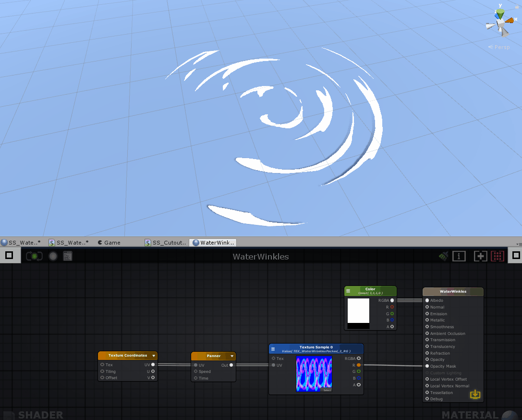Image resolution: width=522 pixels, height=420 pixels.
Task: Click the white color swatch in Color node
Action: click(358, 310)
